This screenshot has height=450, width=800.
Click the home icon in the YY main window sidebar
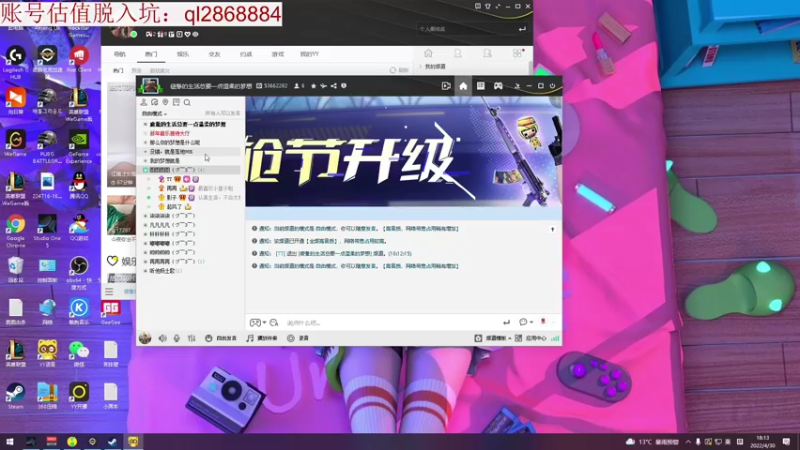[428, 53]
